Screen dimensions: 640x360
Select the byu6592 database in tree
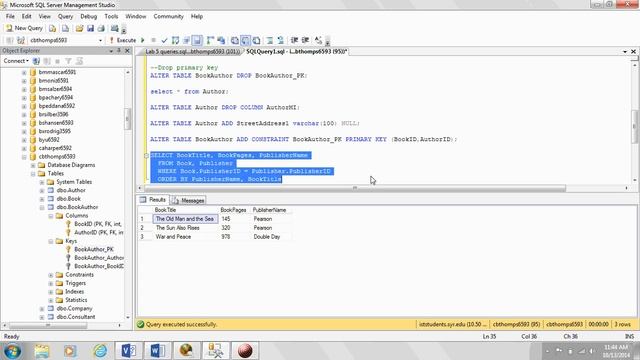tap(49, 140)
